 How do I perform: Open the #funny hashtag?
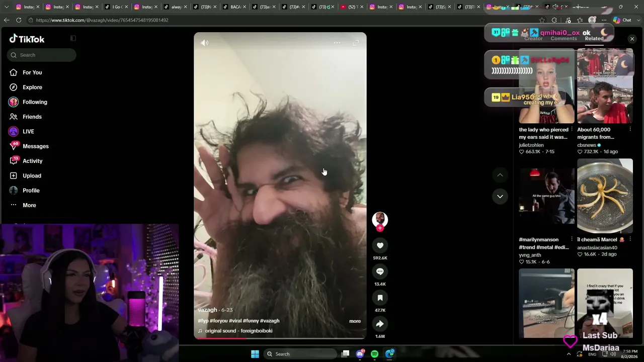251,321
